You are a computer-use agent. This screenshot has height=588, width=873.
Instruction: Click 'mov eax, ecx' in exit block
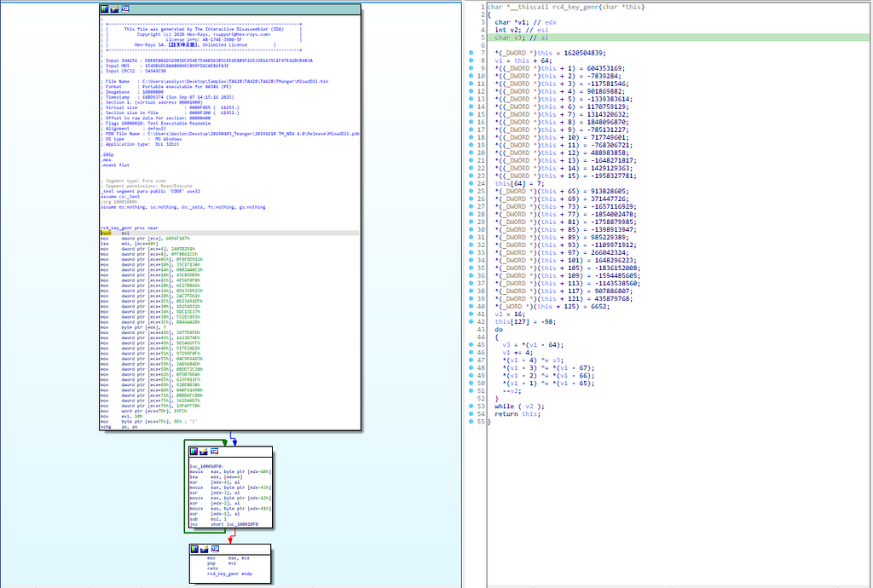click(x=228, y=558)
